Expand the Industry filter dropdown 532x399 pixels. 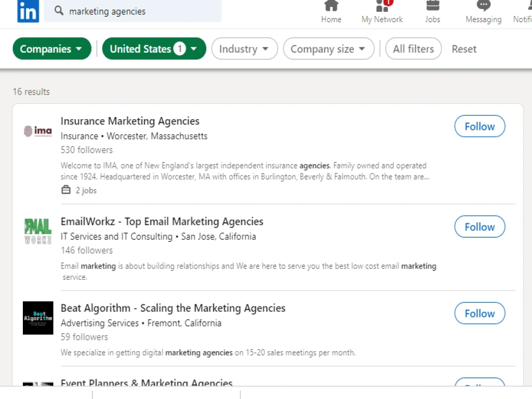pyautogui.click(x=244, y=48)
